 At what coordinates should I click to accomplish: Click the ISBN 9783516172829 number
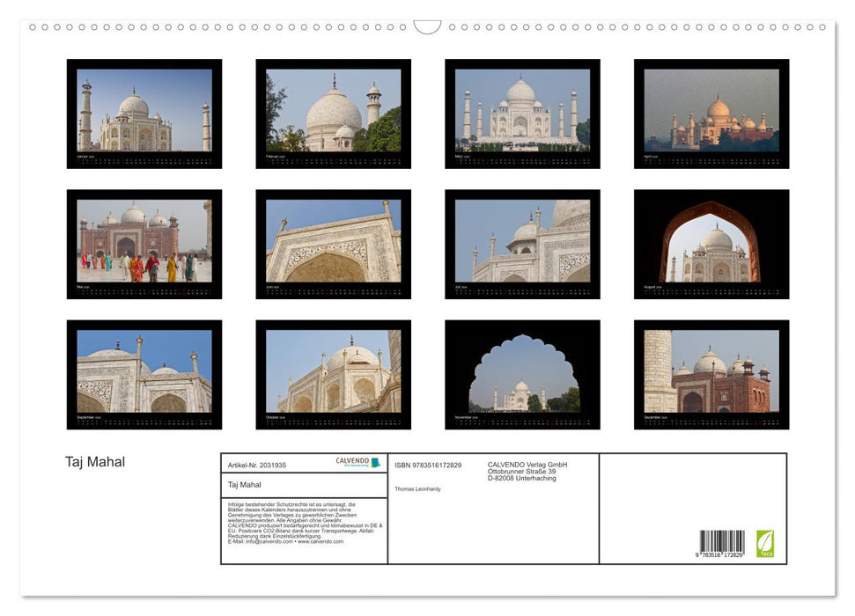(427, 466)
